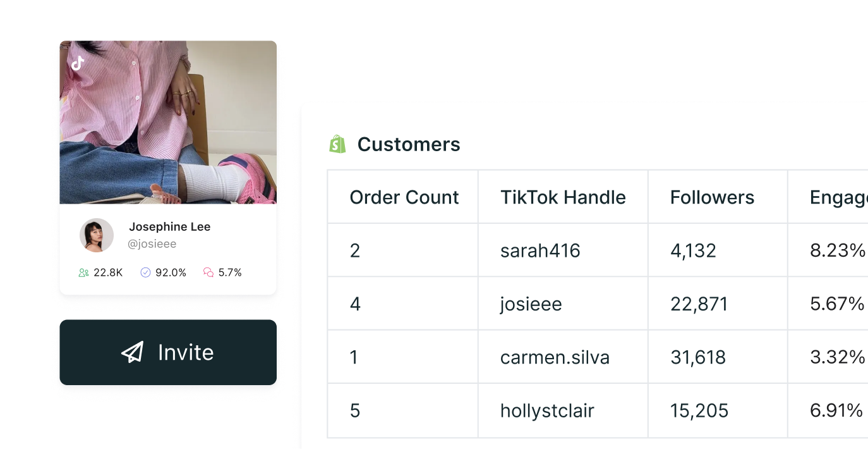The height and width of the screenshot is (449, 868).
Task: Click the paper plane icon in Invite
Action: [x=133, y=352]
